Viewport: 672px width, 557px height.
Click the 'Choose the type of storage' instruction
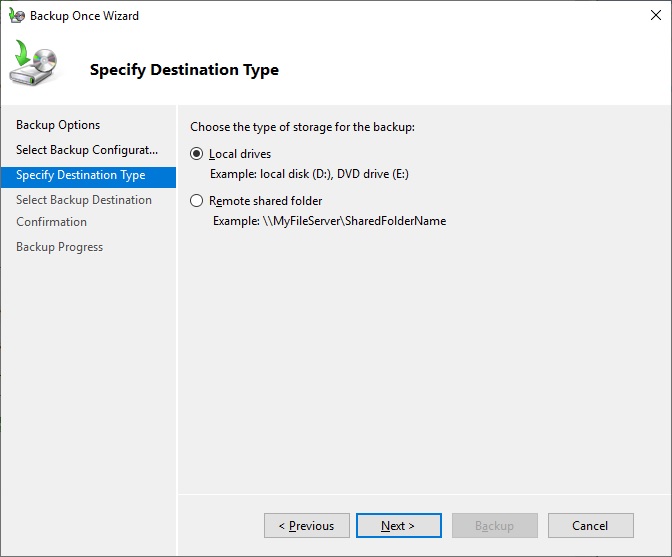click(302, 128)
